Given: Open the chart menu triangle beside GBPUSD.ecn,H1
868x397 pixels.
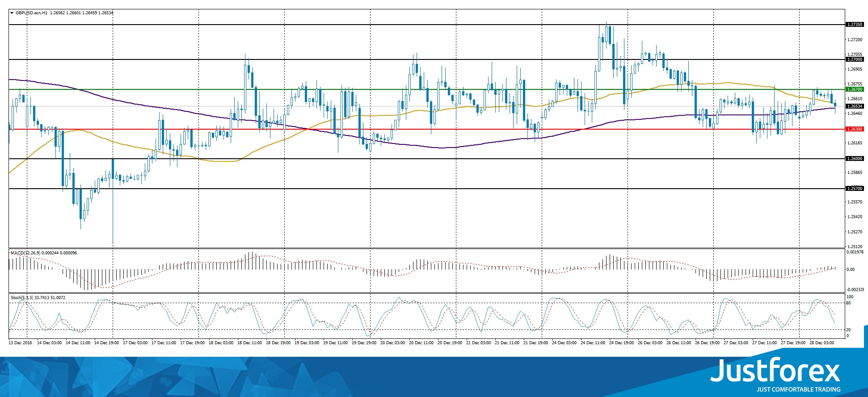Looking at the screenshot, I should [x=12, y=13].
